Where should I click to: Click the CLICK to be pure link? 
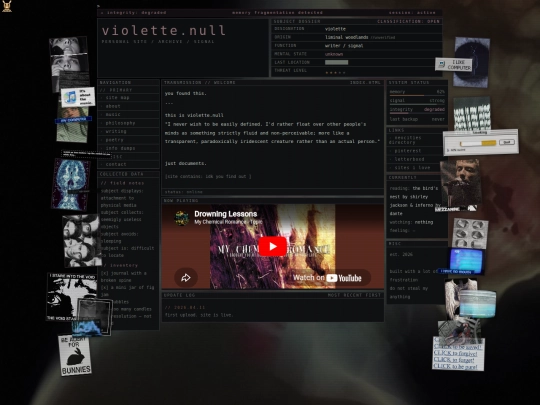pos(455,367)
